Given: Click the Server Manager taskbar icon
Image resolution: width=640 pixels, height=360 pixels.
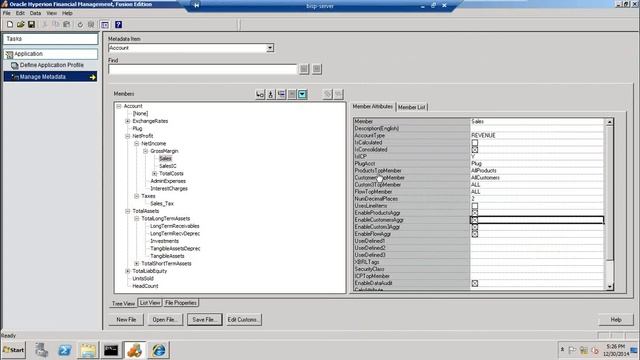Looking at the screenshot, I should [x=41, y=350].
